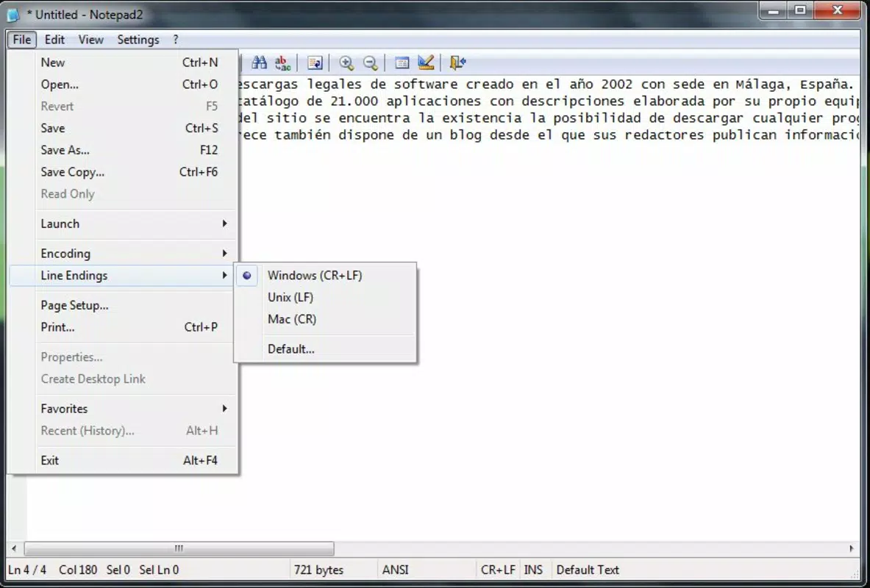Open the Customize Schemes ruler-and-pencil icon
This screenshot has height=588, width=870.
[426, 62]
